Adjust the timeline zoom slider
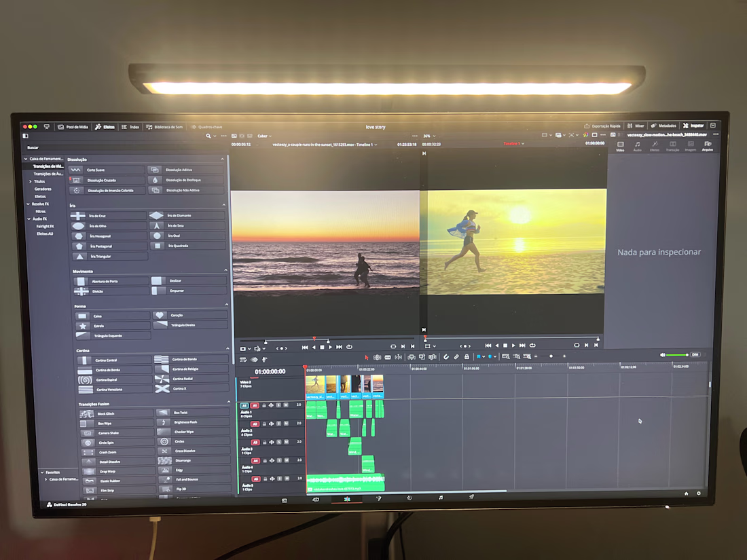The height and width of the screenshot is (560, 747). click(x=550, y=356)
